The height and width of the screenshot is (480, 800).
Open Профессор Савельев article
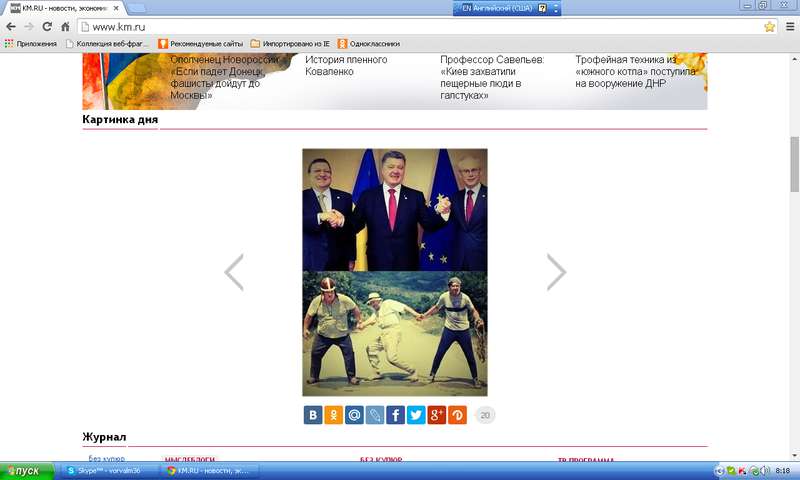[492, 78]
